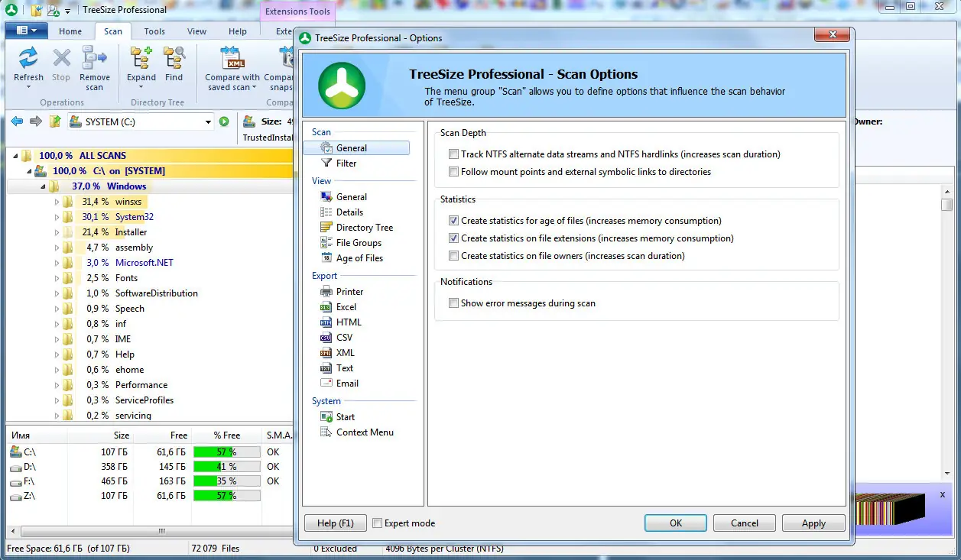Click the forward navigation arrow
Viewport: 961px width, 560px height.
[35, 121]
